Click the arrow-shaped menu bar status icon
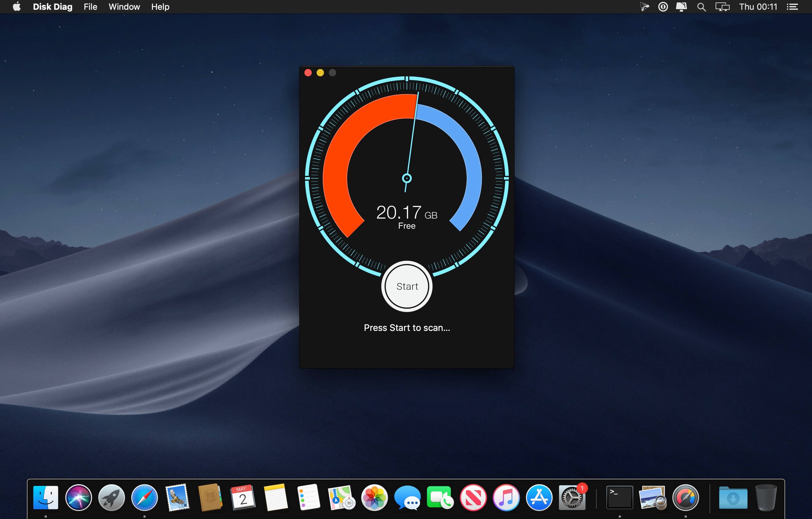Screen dimensions: 812x519 645,7
